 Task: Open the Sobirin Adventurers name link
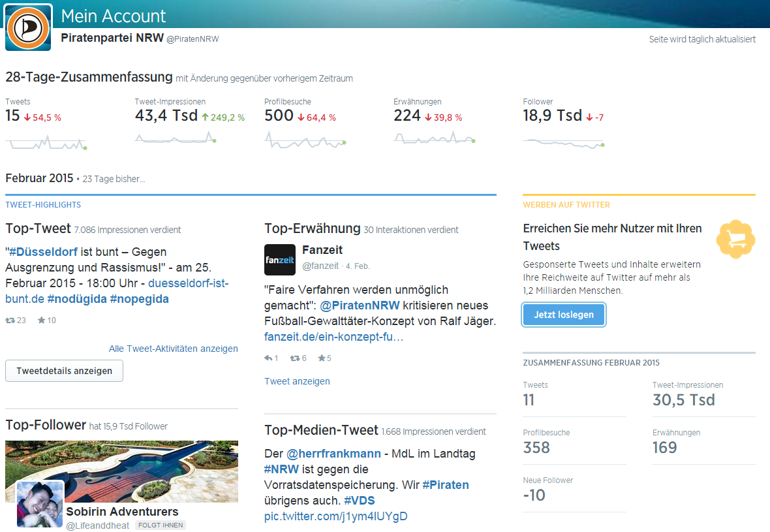(x=122, y=512)
